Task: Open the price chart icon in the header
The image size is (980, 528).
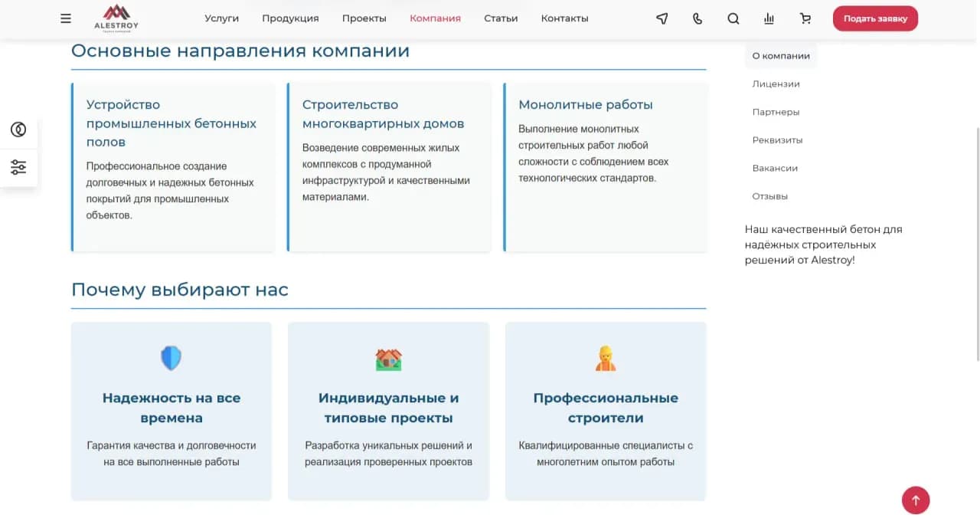Action: point(769,18)
